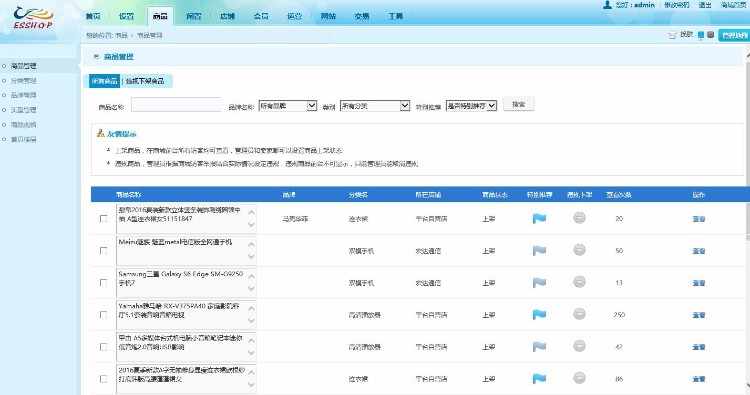
Task: Click the blue flag icon in the row with quantity 86
Action: click(x=539, y=379)
